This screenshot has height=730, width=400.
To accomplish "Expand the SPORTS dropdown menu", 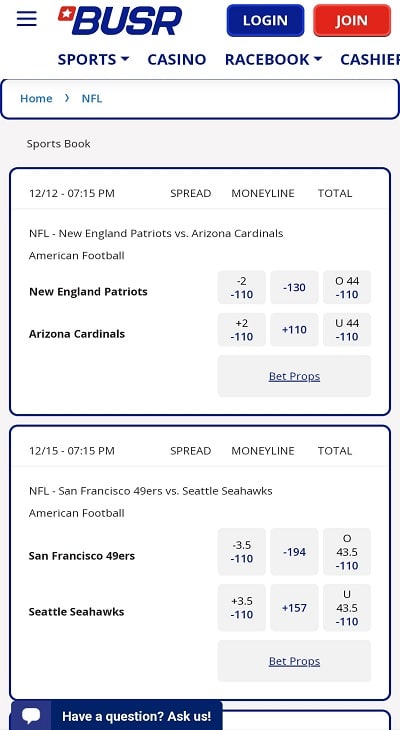I will coord(93,60).
